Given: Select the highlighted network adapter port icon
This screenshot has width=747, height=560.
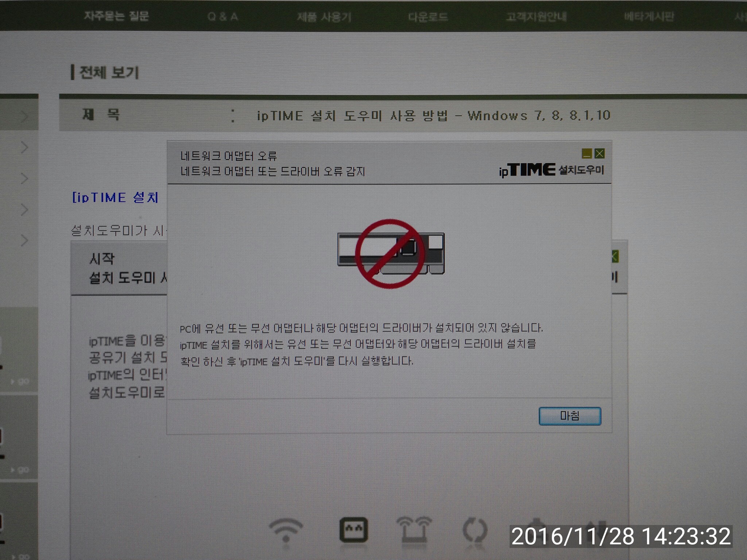Looking at the screenshot, I should point(353,530).
